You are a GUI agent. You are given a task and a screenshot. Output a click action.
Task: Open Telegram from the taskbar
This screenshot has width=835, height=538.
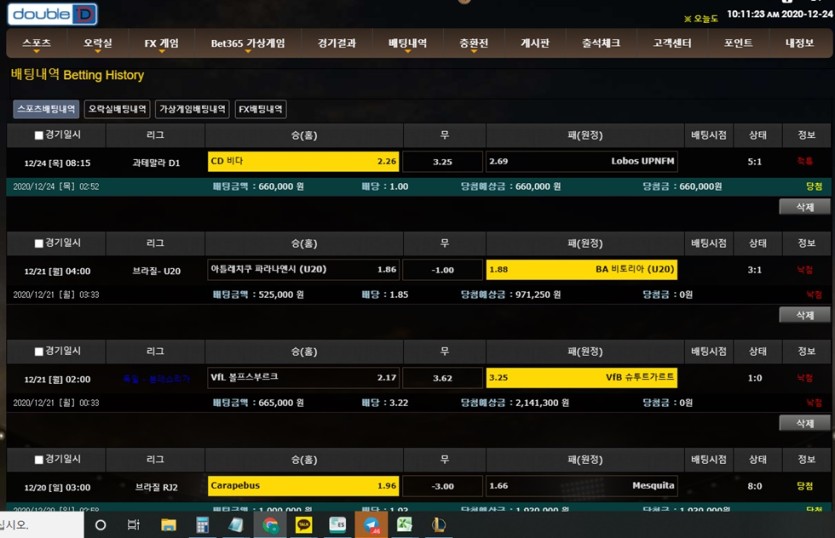tap(371, 525)
